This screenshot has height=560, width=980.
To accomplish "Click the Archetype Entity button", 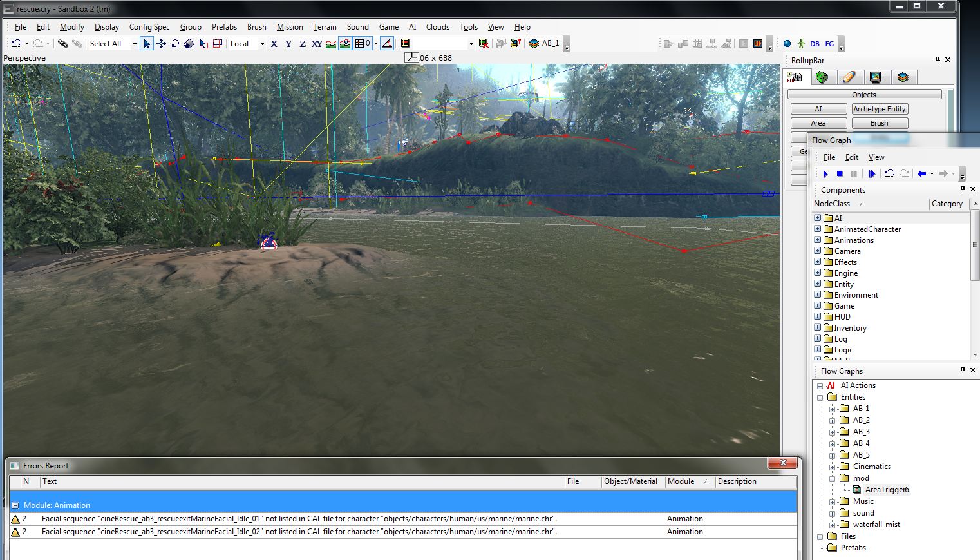I will pos(880,109).
